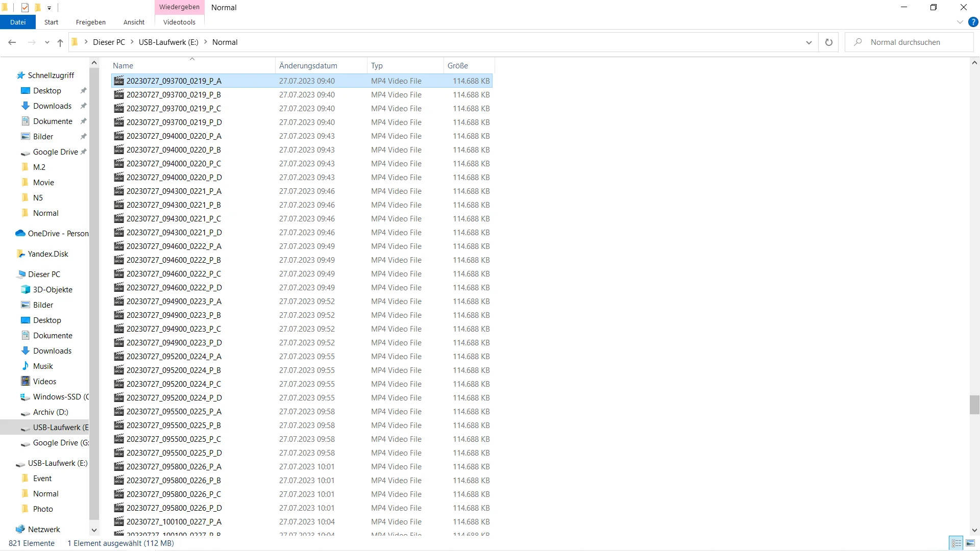This screenshot has width=980, height=551.
Task: Click the icon of file 20230727_094000_0220_P_A
Action: 119,136
